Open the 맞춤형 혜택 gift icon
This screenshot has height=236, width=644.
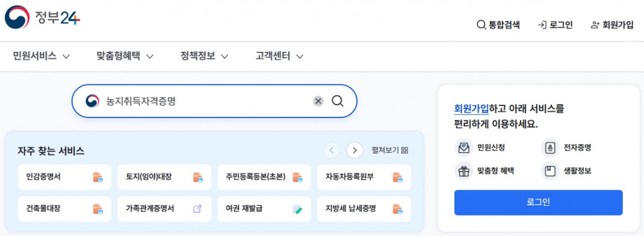coord(463,171)
